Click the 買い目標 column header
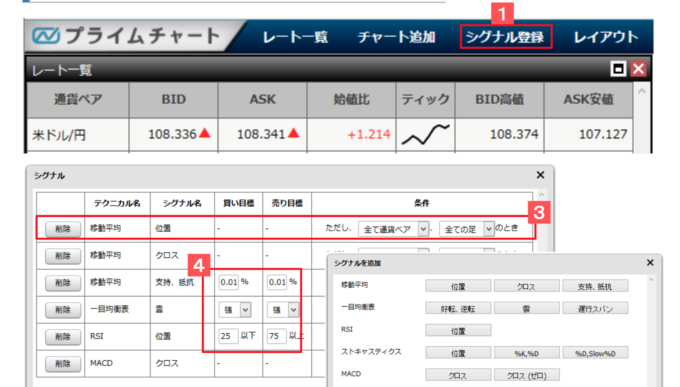 (239, 203)
